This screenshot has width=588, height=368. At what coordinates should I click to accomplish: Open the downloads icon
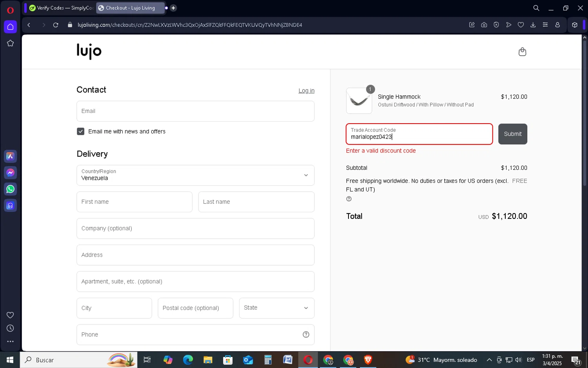533,25
